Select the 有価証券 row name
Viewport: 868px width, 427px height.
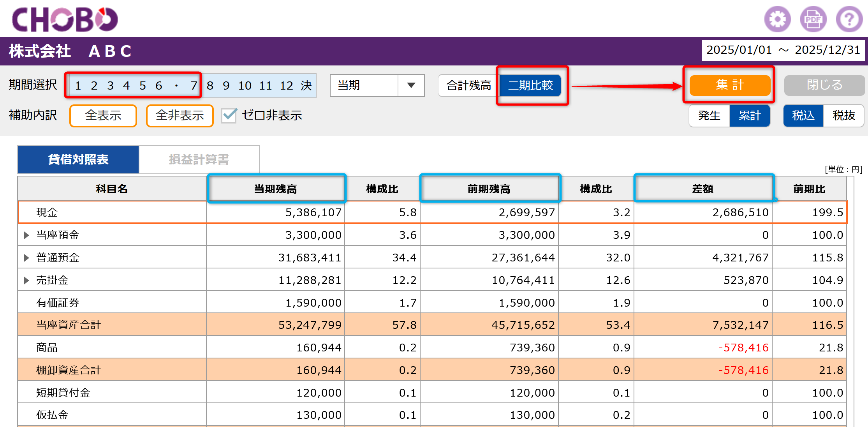58,303
